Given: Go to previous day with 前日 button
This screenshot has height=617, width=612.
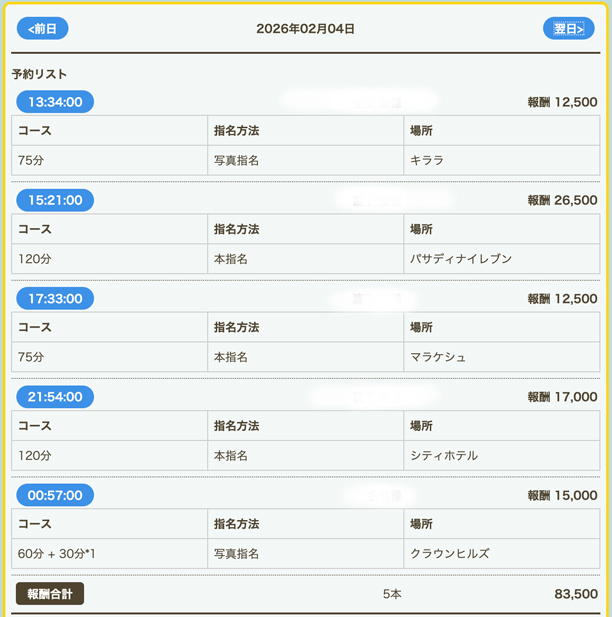Looking at the screenshot, I should point(42,28).
